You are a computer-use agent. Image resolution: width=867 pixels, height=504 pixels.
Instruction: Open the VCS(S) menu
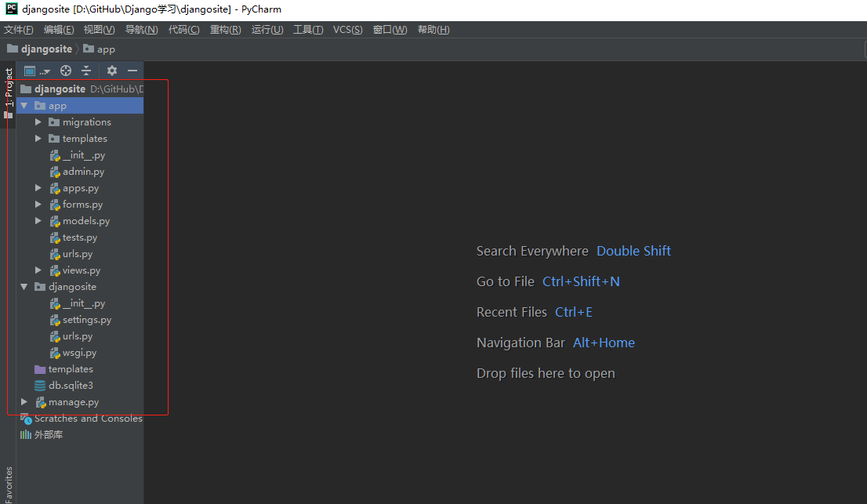point(348,30)
